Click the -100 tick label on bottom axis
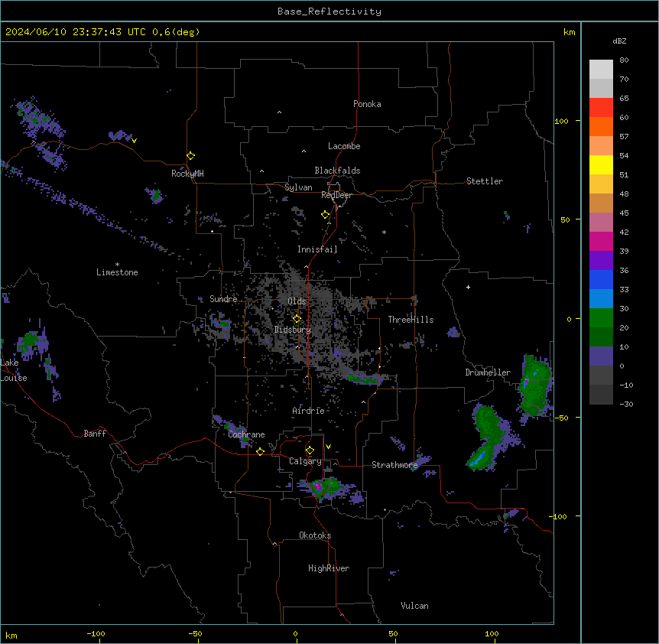This screenshot has height=644, width=659. [x=96, y=634]
